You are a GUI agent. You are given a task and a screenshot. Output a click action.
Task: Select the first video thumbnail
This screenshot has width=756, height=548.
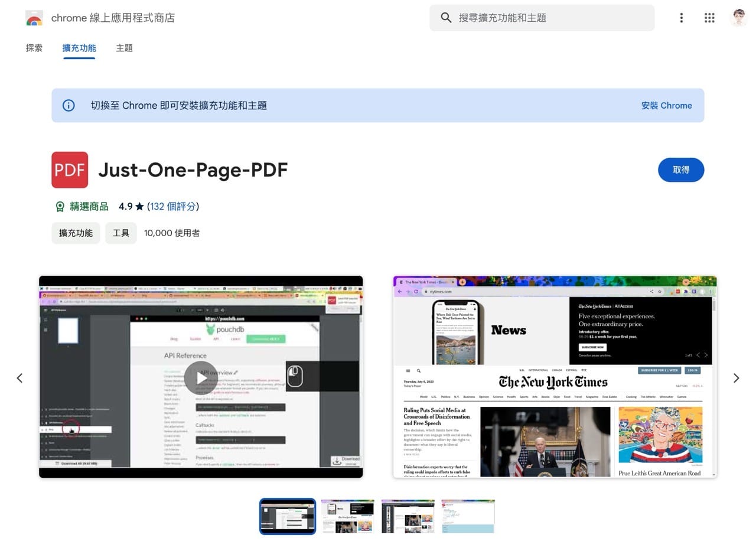288,516
